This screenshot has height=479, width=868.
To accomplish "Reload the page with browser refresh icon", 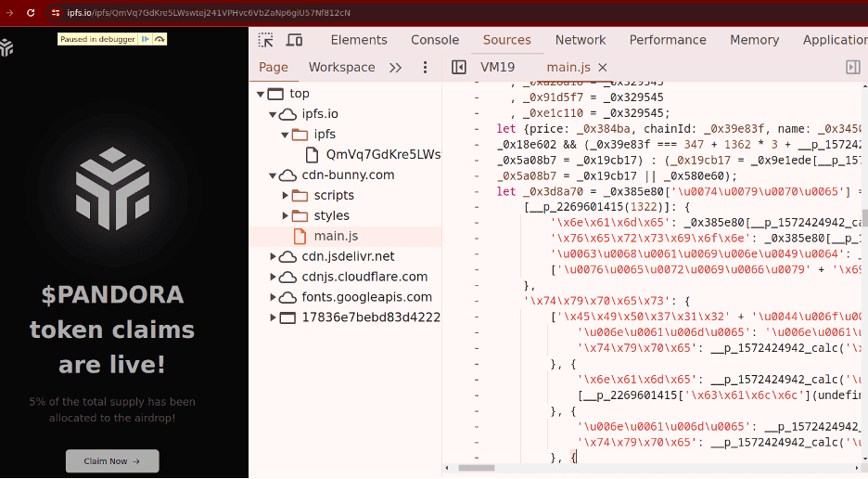I will pos(31,13).
